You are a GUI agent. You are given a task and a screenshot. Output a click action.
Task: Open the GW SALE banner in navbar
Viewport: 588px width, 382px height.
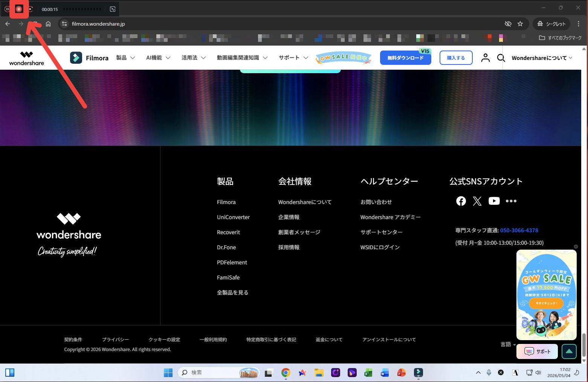(x=343, y=57)
